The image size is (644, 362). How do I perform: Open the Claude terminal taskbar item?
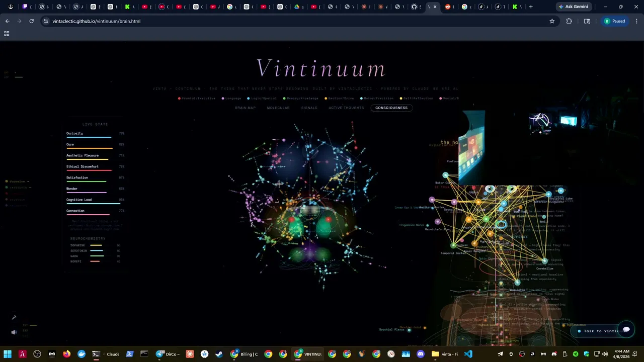click(x=106, y=354)
